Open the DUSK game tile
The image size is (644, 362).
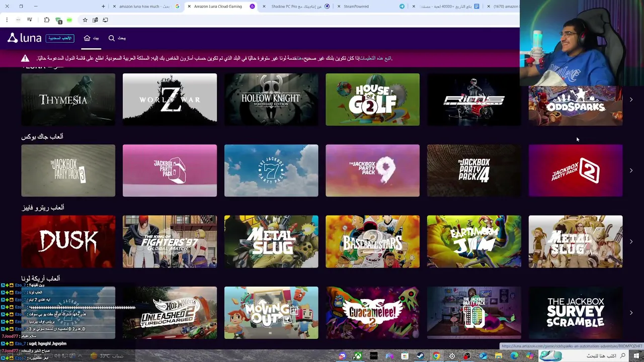pos(68,241)
